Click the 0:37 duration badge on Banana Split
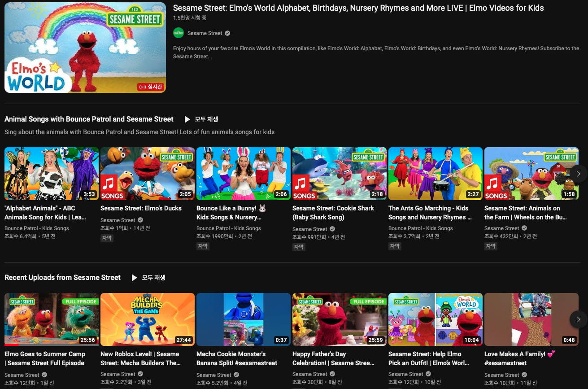 (281, 340)
